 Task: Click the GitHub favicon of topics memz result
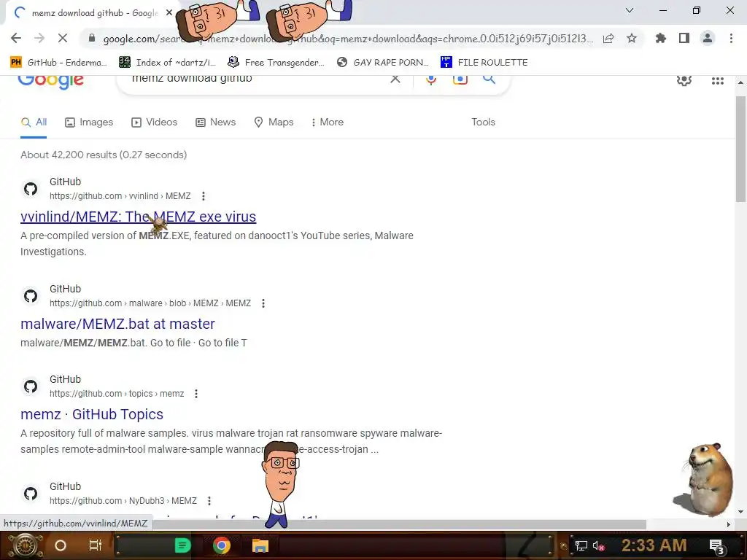tap(31, 386)
